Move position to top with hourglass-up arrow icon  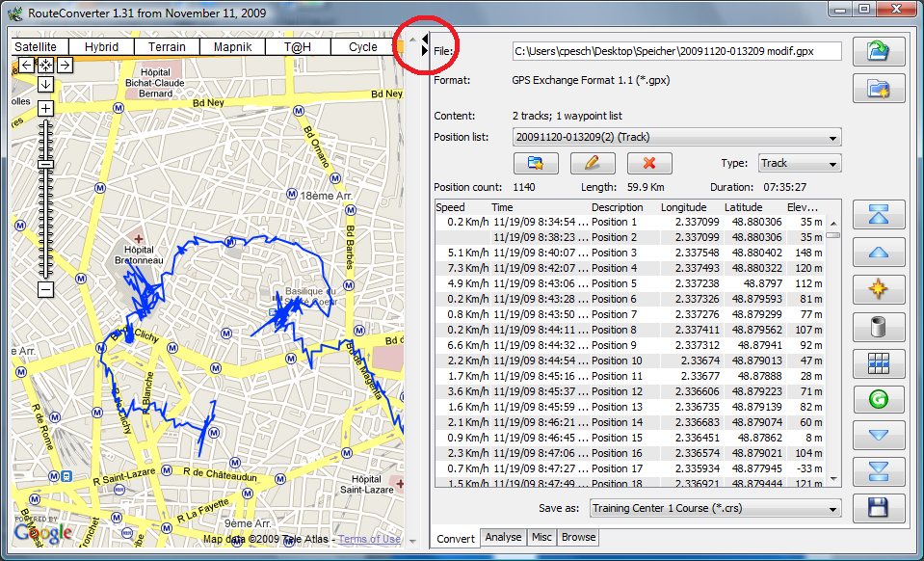click(879, 215)
